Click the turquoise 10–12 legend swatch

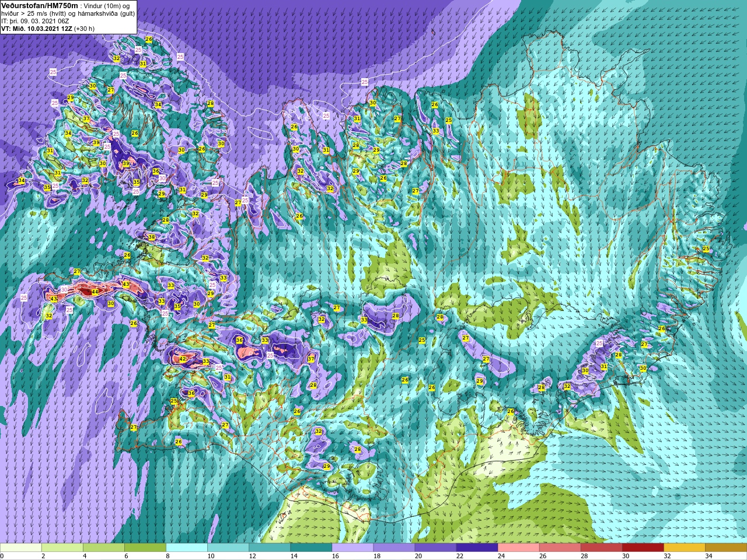point(228,548)
